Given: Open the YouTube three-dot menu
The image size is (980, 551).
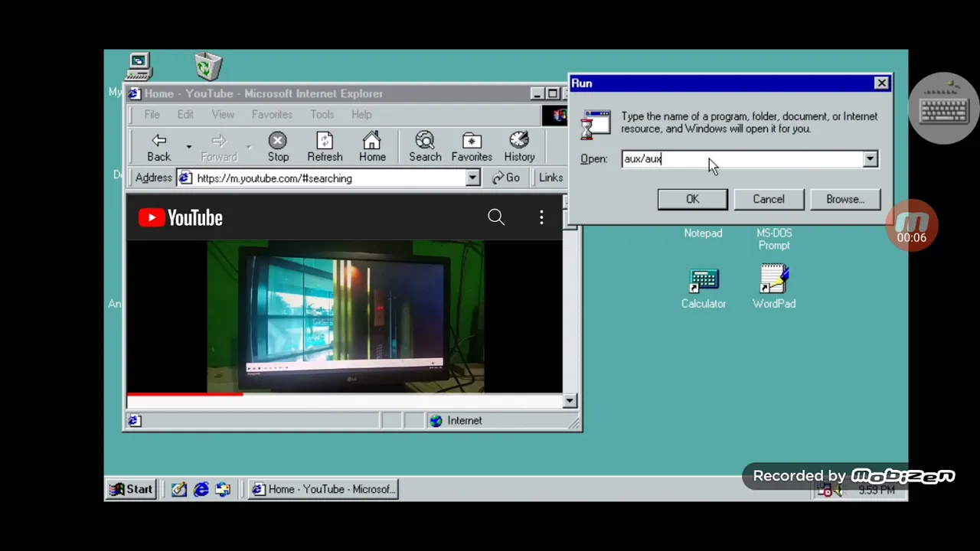Looking at the screenshot, I should point(541,217).
